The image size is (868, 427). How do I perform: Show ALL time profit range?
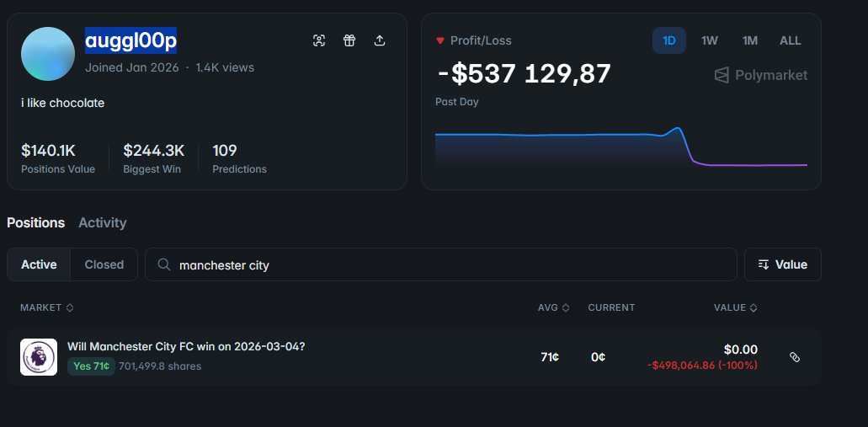click(790, 40)
